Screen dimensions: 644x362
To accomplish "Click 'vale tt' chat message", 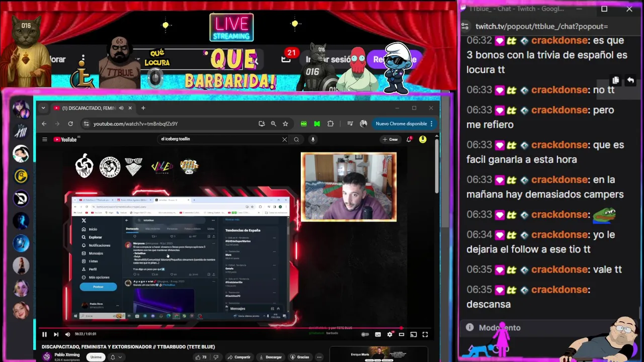I will (607, 269).
